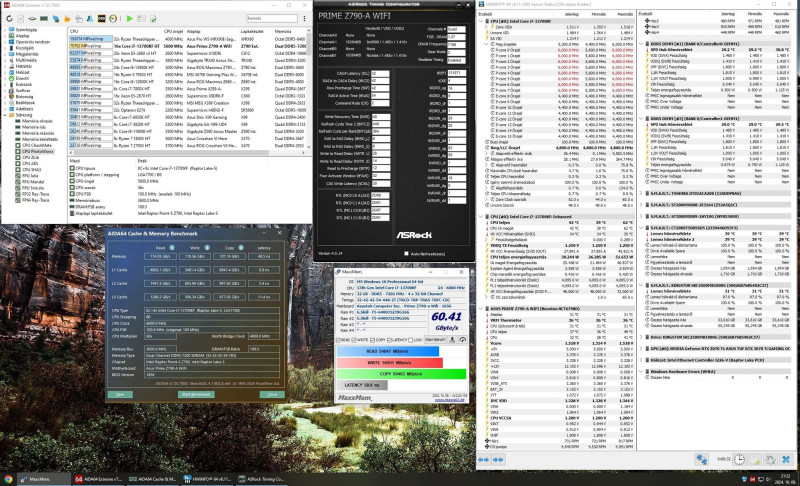Screen dimensions: 800x486
Task: Click the OSD panel icon in AIDA64 toolbar
Action: click(102, 19)
